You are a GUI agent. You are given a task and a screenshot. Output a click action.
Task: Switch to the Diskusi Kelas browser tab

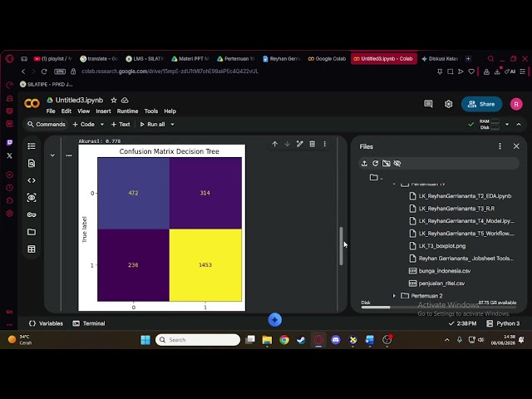pyautogui.click(x=440, y=59)
